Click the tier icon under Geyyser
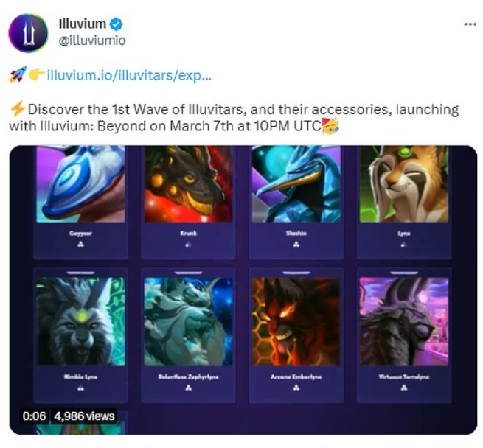This screenshot has width=483, height=448. [80, 245]
